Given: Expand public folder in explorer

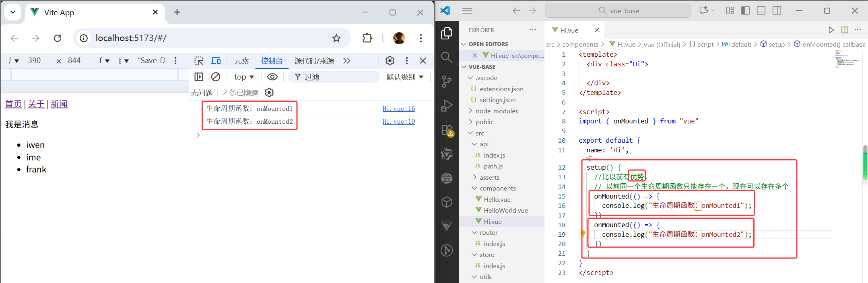Looking at the screenshot, I should (x=485, y=122).
